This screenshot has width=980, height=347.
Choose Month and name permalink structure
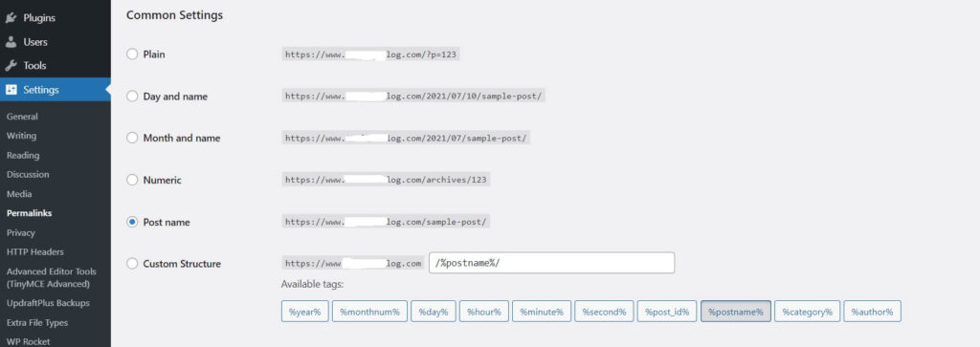click(132, 138)
